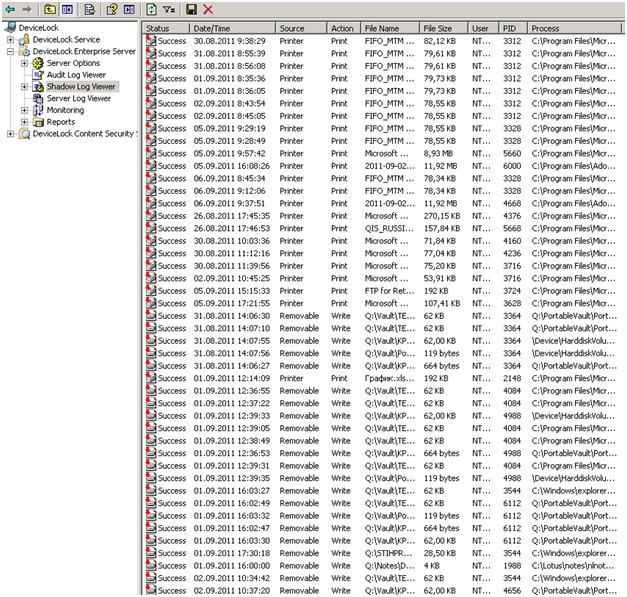Click the file name QIS_RUSSI...
This screenshot has width=627, height=597.
pyautogui.click(x=389, y=228)
